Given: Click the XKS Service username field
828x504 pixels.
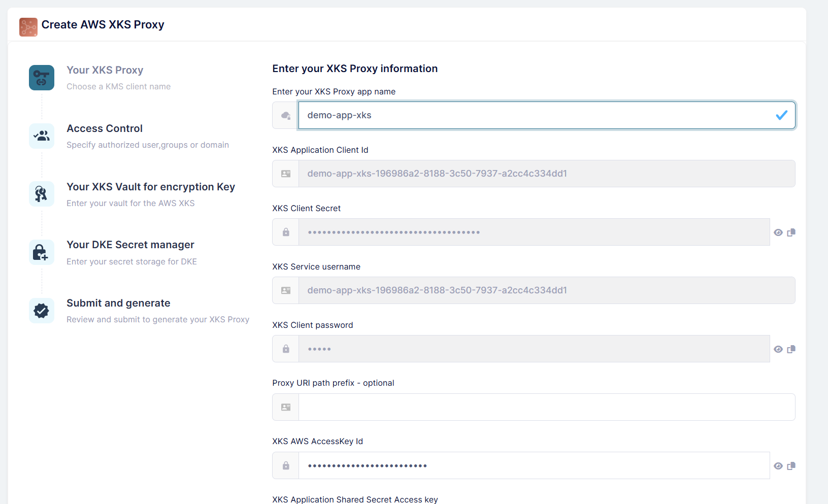Looking at the screenshot, I should tap(547, 290).
